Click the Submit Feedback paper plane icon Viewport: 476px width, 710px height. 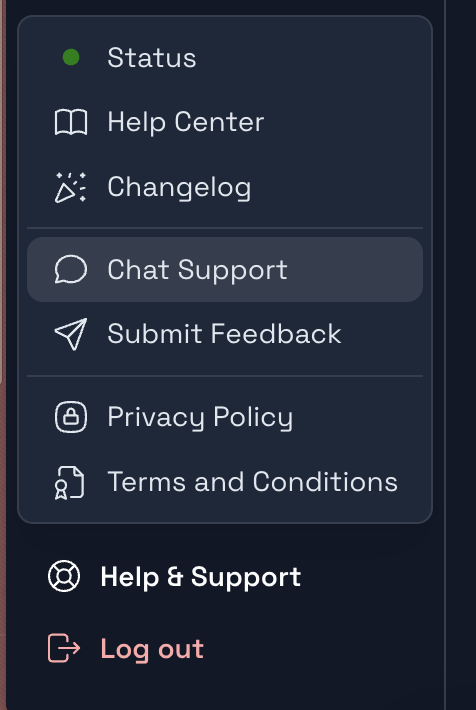(71, 334)
